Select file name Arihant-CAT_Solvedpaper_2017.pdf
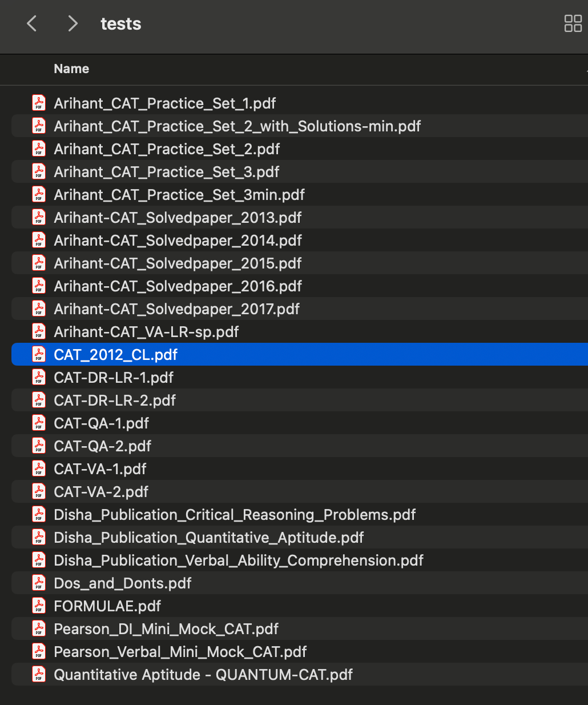Screen dimensions: 588x705 176,309
